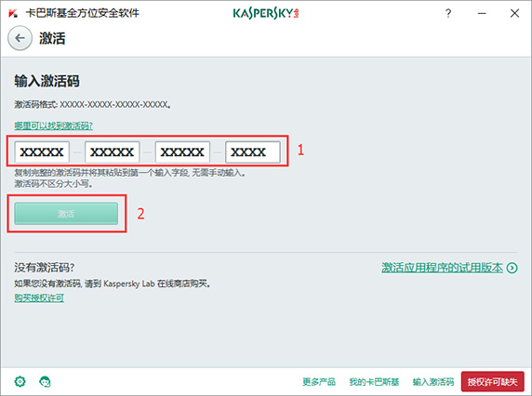
Task: Click the first activation code field
Action: pos(42,152)
